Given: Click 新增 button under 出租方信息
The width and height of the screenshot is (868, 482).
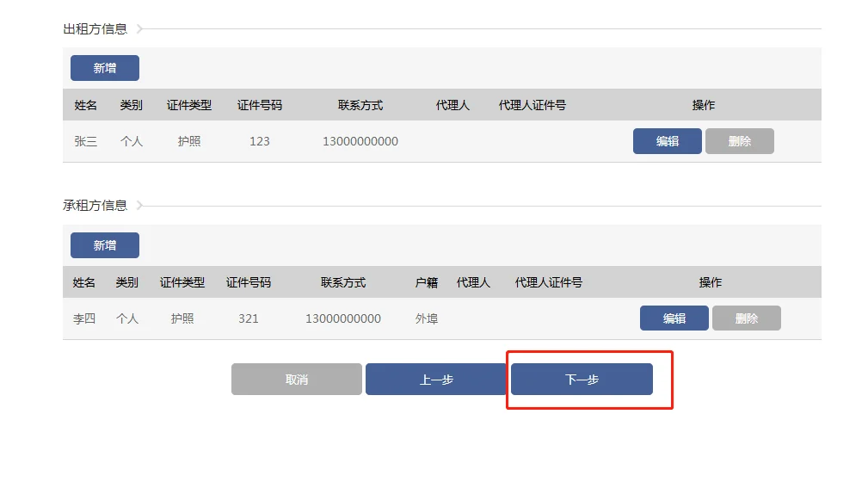Looking at the screenshot, I should tap(105, 68).
